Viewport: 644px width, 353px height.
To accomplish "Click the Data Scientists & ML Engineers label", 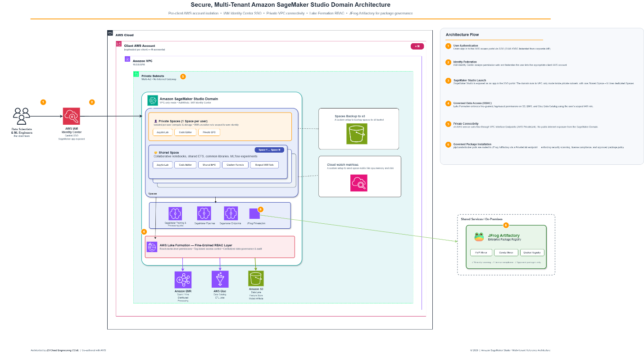I will (22, 131).
